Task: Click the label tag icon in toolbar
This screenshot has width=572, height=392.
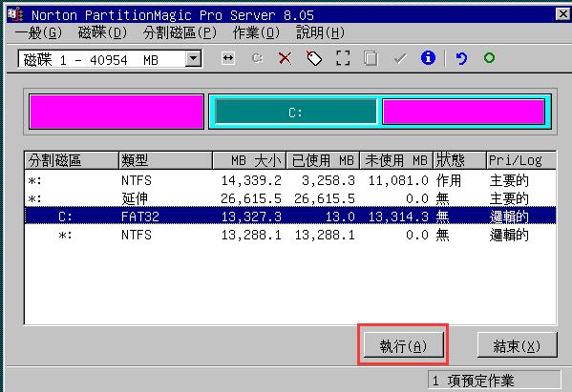Action: point(314,58)
